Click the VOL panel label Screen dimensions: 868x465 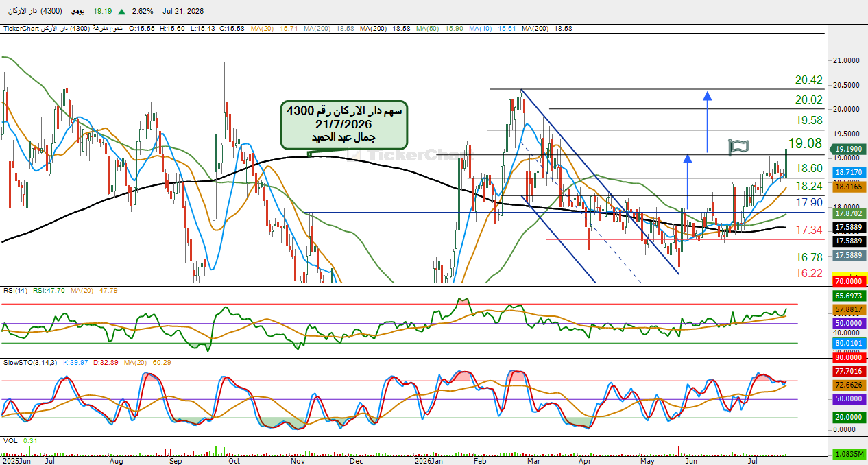coord(10,440)
